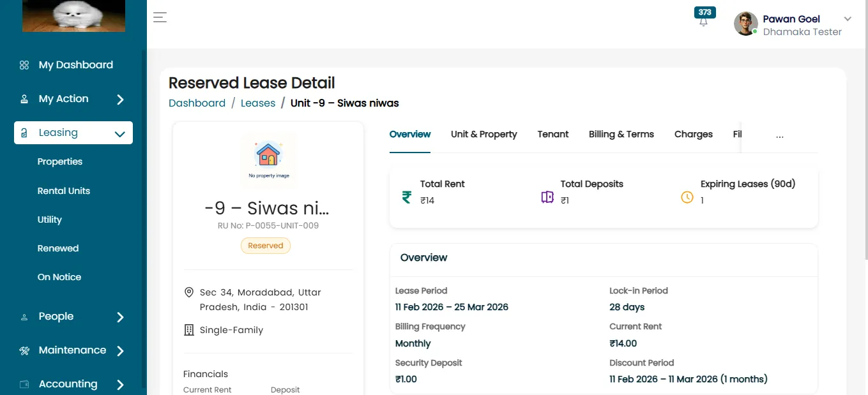This screenshot has width=868, height=395.
Task: Click the location pin icon
Action: click(189, 292)
